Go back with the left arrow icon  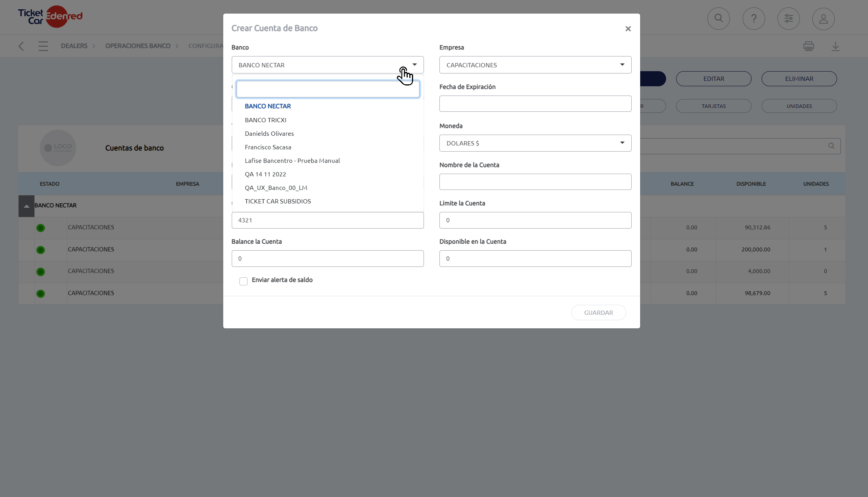tap(21, 46)
